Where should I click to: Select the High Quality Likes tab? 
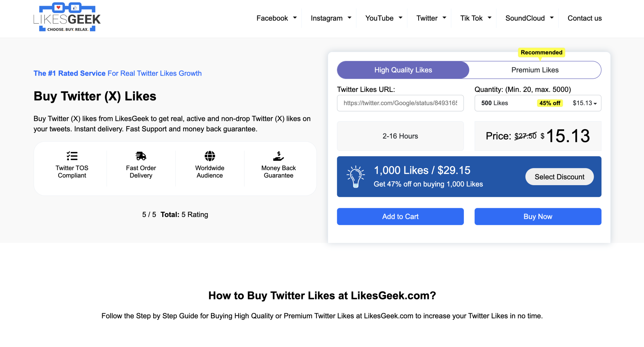pos(403,70)
